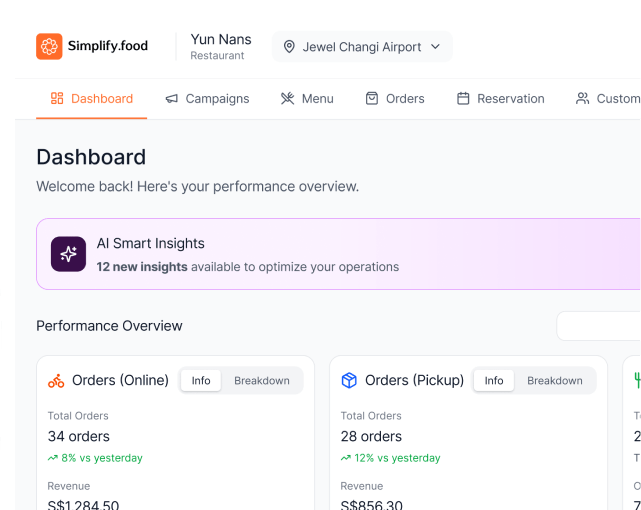Click the Orders (Pickup) box icon
Image resolution: width=641 pixels, height=510 pixels.
[x=349, y=381]
